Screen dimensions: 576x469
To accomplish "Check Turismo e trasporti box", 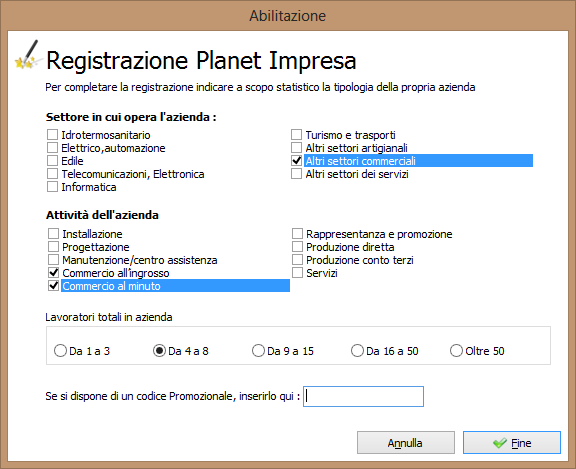I will (x=296, y=135).
